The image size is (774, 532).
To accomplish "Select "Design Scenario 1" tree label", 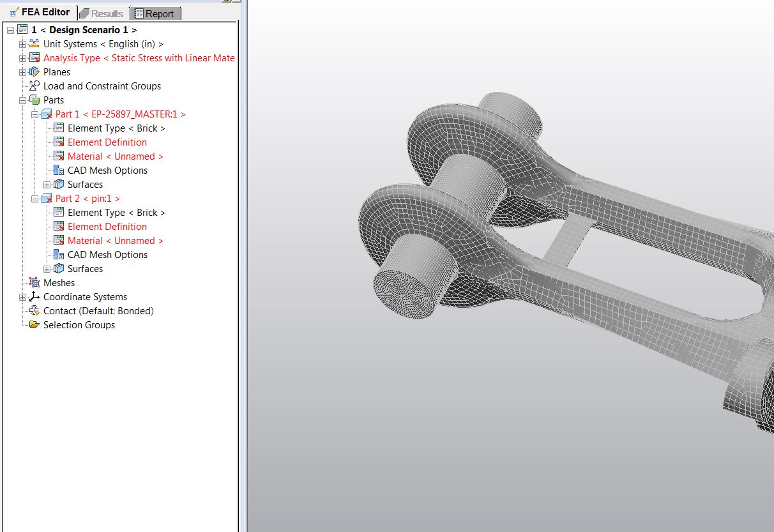I will point(84,30).
